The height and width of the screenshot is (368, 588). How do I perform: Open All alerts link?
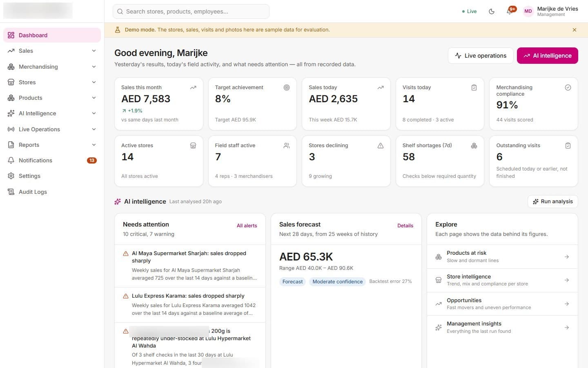point(247,226)
